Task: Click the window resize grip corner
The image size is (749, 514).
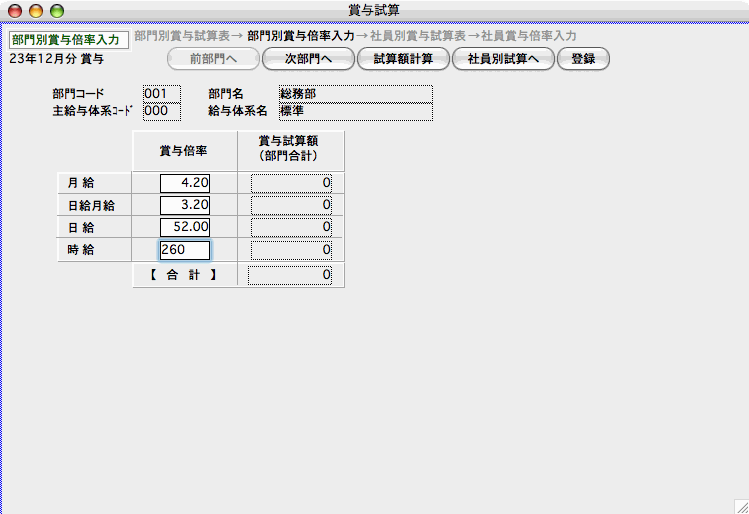Action: point(740,506)
